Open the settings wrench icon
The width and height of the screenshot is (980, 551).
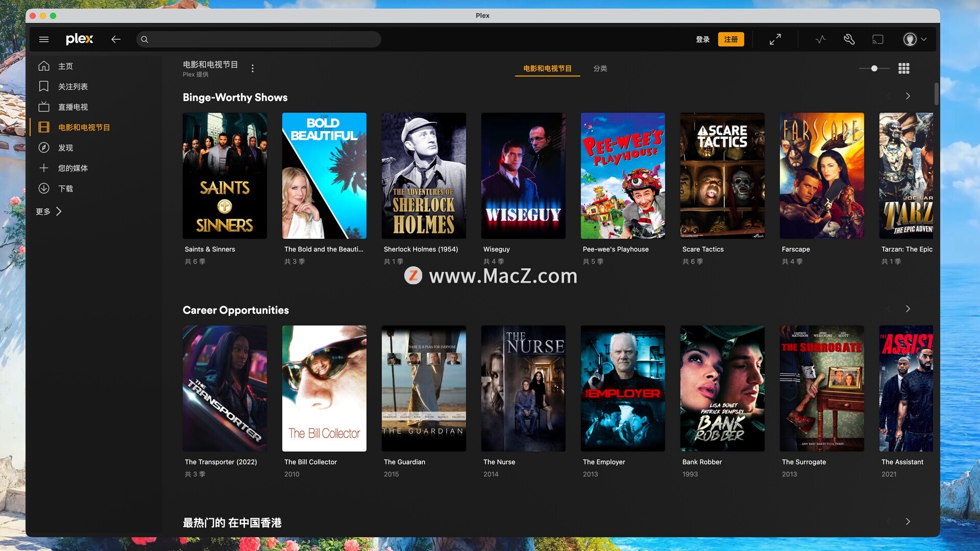coord(849,39)
